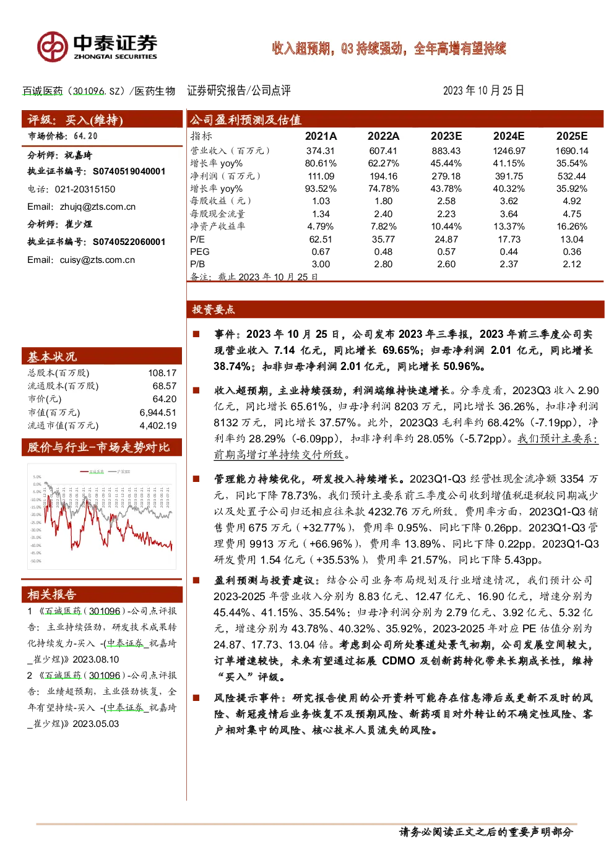Select 2023E net profit cell 279.18
The height and width of the screenshot is (868, 614).
pyautogui.click(x=446, y=176)
